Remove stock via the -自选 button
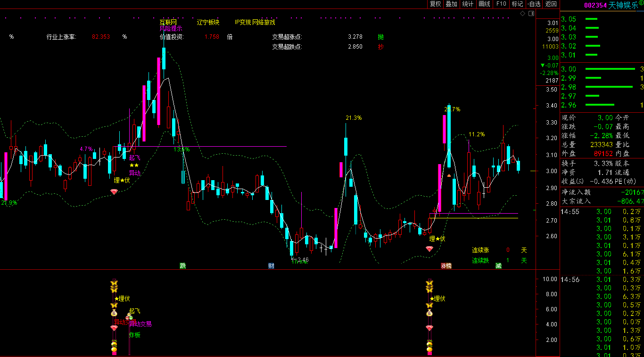 pos(534,4)
